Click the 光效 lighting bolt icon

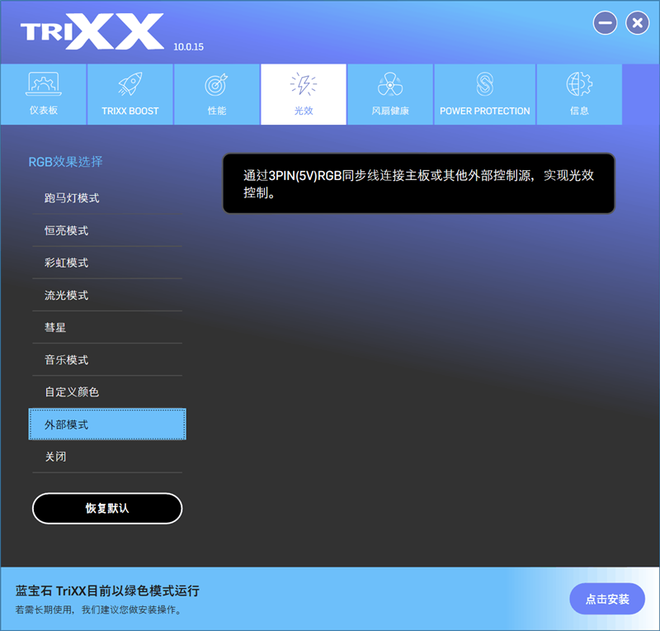point(303,85)
